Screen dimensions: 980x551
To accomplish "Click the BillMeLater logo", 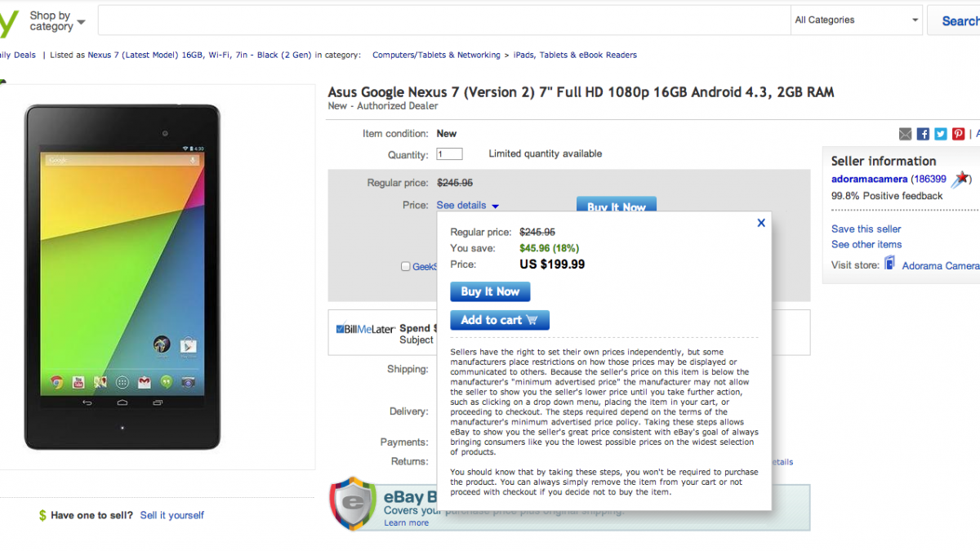I will point(365,329).
